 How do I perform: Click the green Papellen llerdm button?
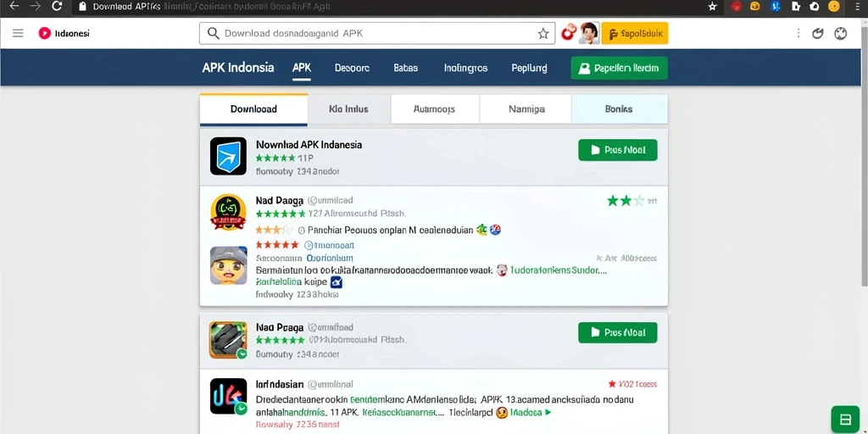[619, 68]
